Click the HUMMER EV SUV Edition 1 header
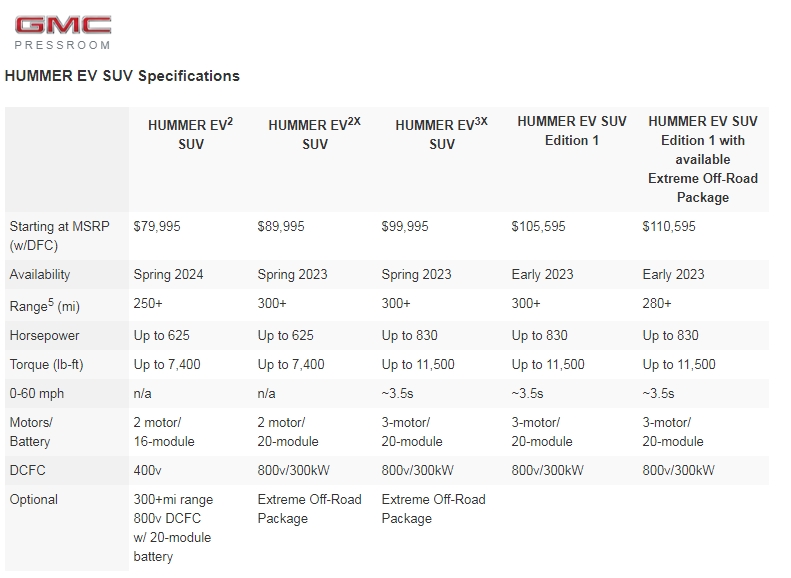 click(572, 131)
